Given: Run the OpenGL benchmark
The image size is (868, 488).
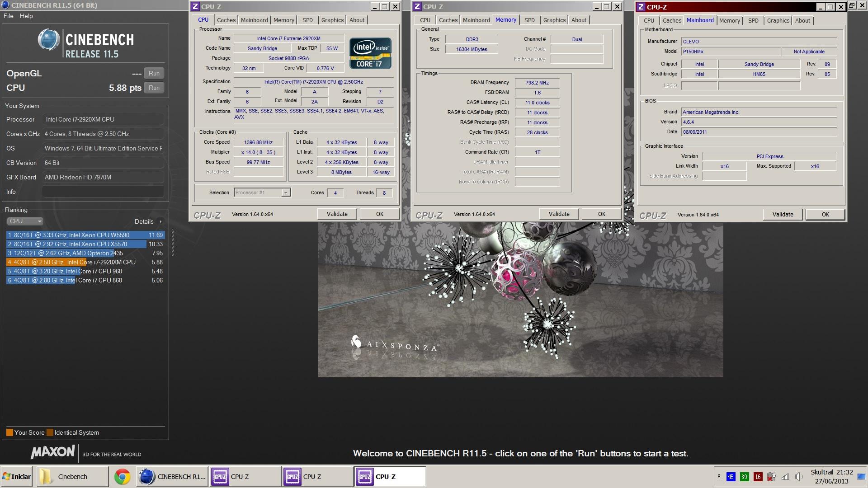Looking at the screenshot, I should tap(154, 73).
